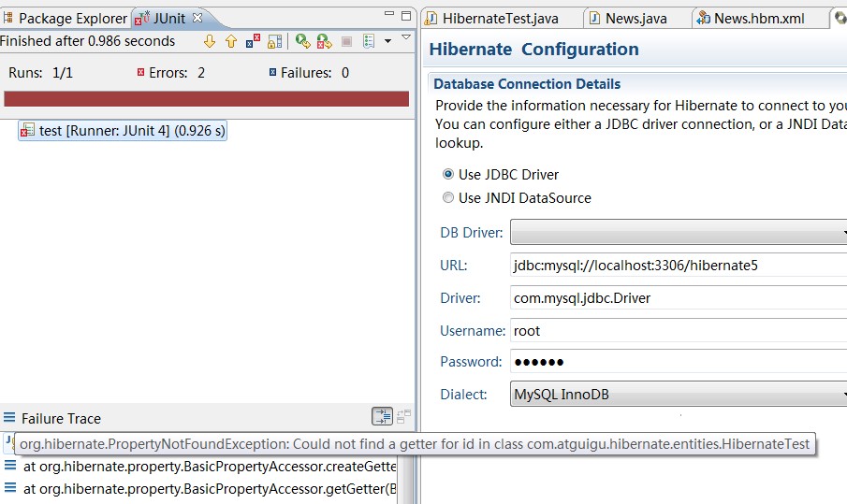The image size is (847, 504).
Task: Close the JUnit tab
Action: click(197, 18)
